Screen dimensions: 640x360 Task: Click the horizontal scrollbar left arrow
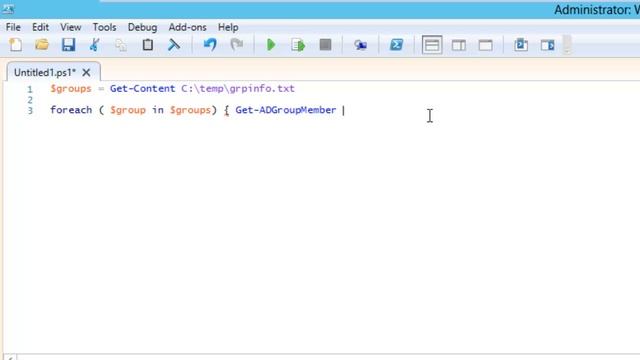(10, 358)
